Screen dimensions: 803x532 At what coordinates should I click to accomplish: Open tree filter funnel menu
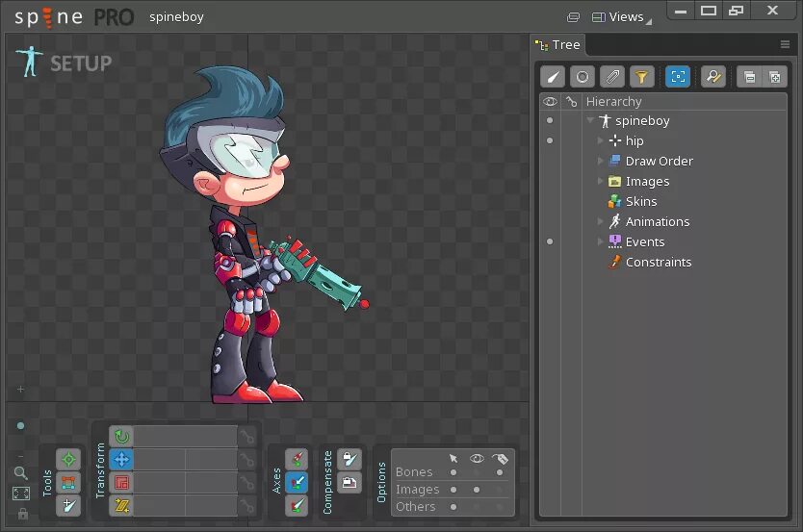[641, 77]
